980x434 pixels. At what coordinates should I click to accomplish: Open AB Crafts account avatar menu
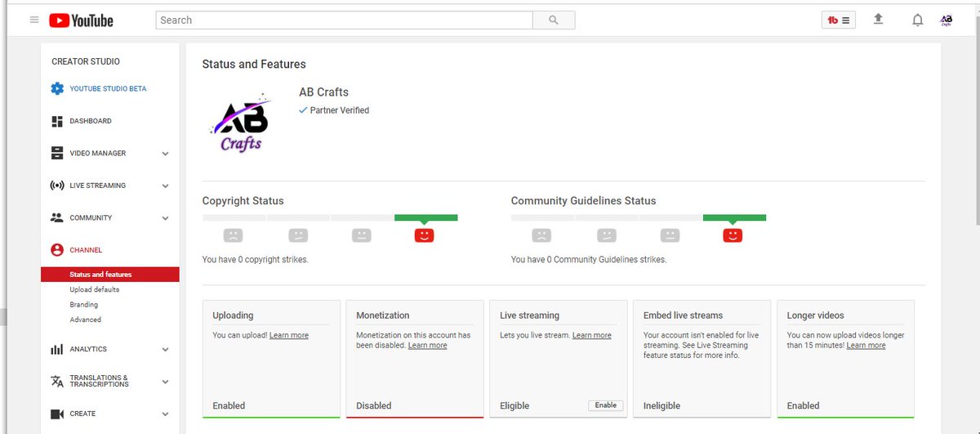click(x=947, y=20)
